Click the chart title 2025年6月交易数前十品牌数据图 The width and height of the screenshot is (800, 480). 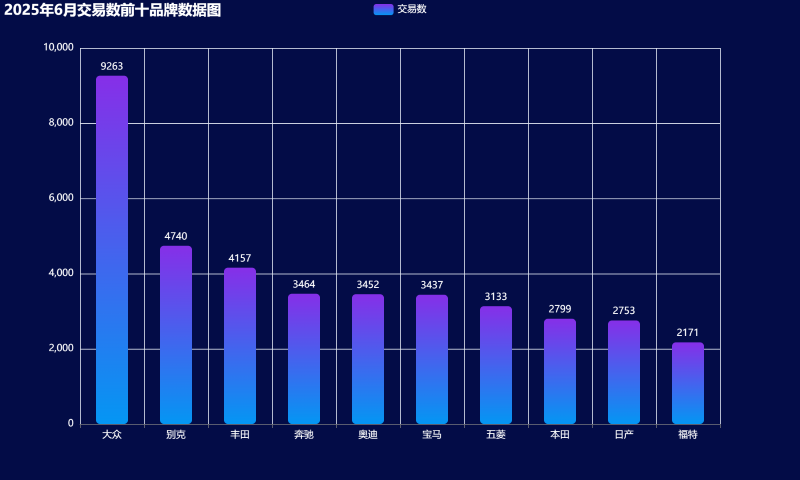pyautogui.click(x=113, y=10)
